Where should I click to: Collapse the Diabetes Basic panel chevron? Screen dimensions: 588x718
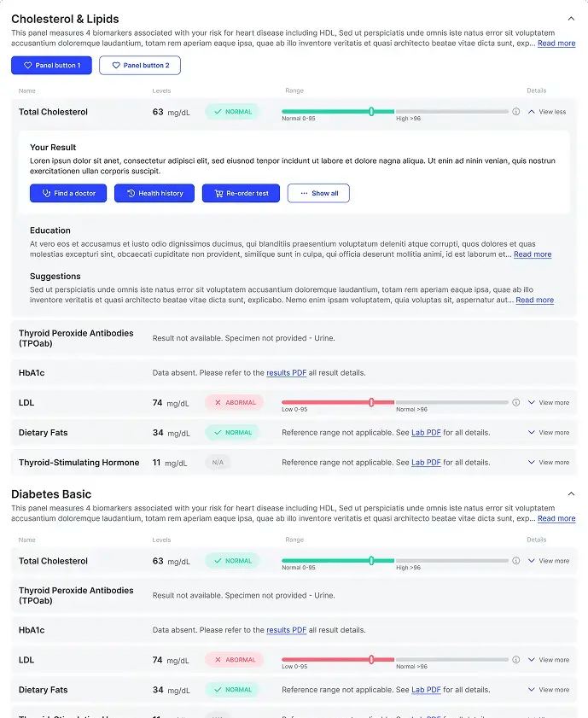pyautogui.click(x=571, y=494)
